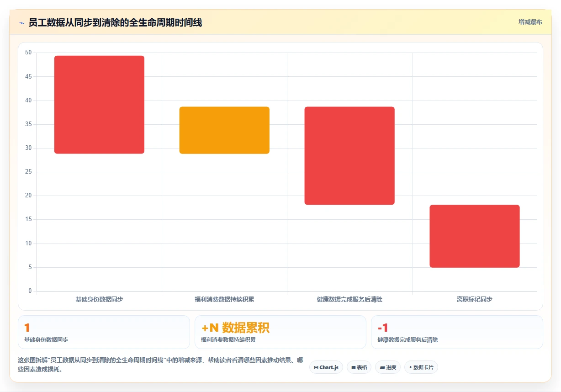Click the x-axis label 福利消费数据持续积累
Image resolution: width=561 pixels, height=392 pixels.
coord(224,300)
